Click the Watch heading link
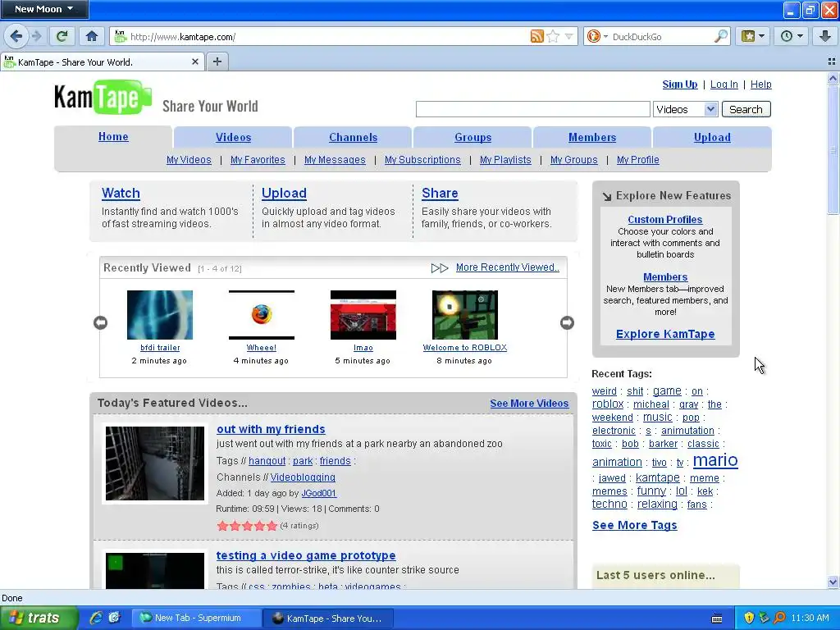 tap(121, 193)
